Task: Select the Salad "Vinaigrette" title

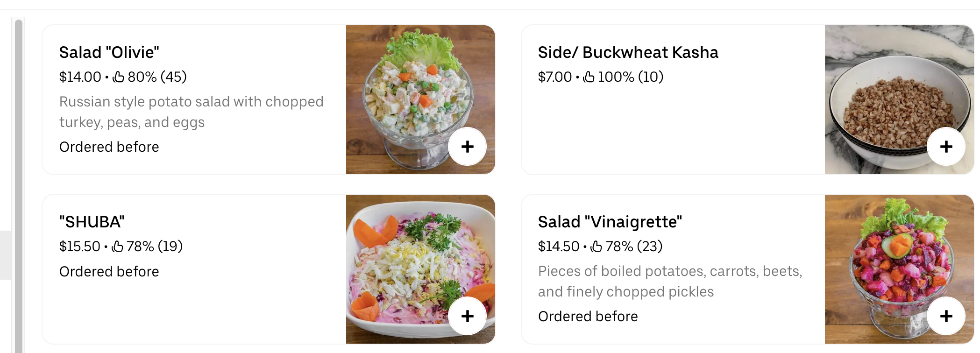Action: coord(610,222)
